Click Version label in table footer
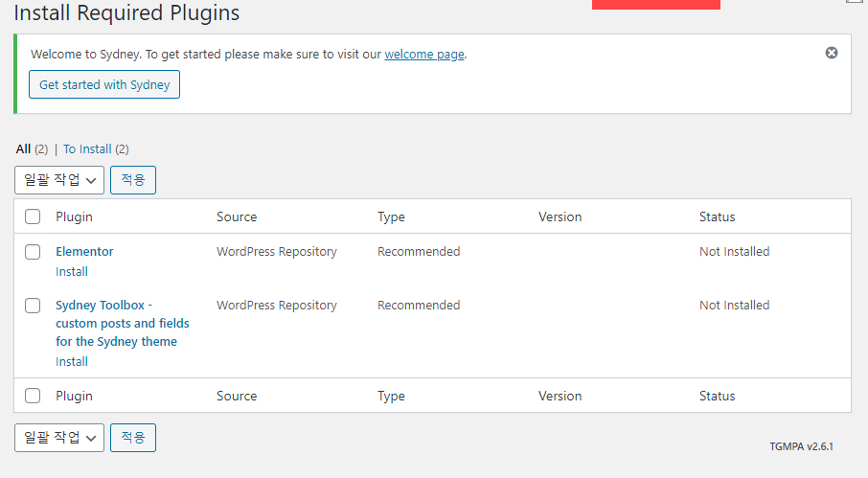Screen dimensions: 868x478 coord(560,397)
